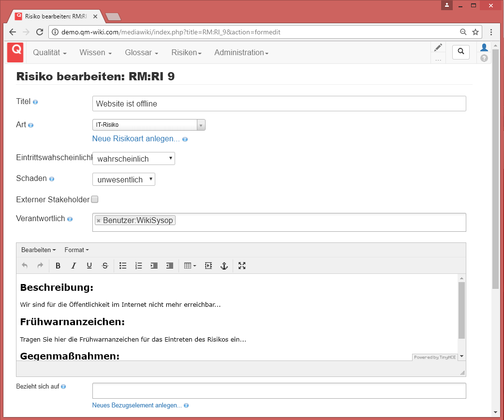Open the Art dropdown showing IT-Risiko

(x=148, y=125)
